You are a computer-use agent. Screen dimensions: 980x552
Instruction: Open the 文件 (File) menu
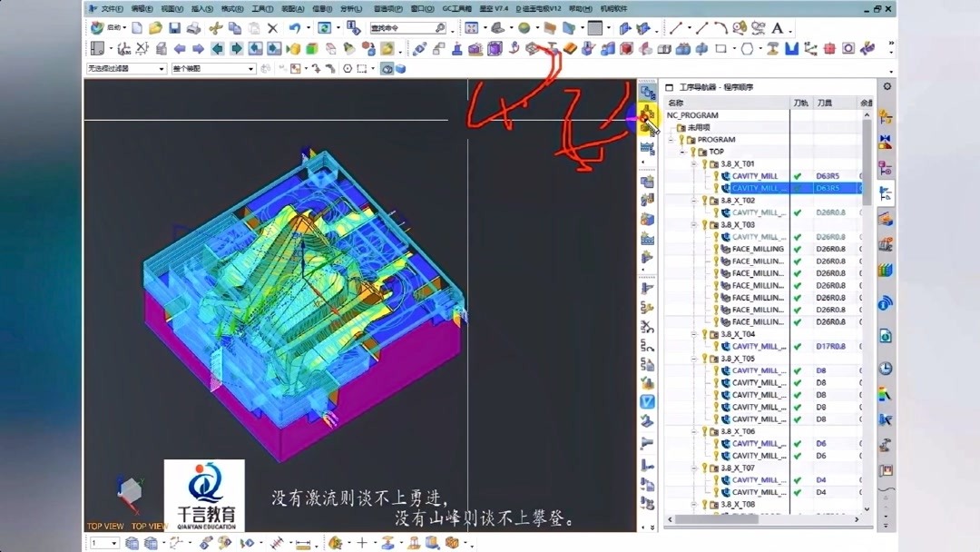tap(109, 7)
